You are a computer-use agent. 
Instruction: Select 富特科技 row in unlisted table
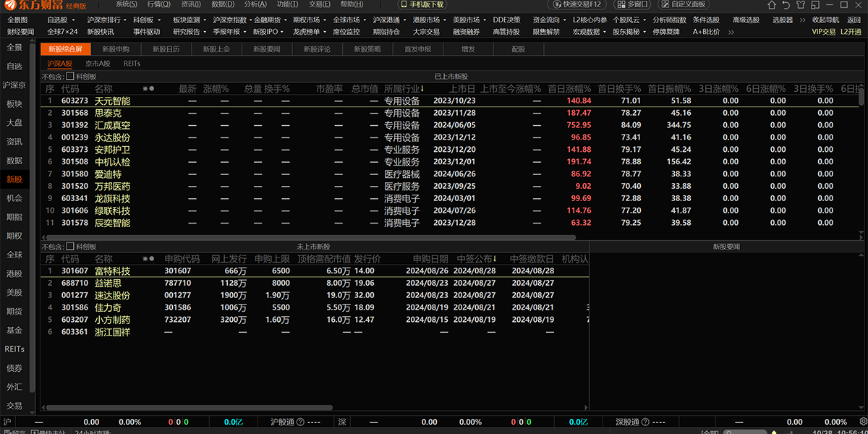click(112, 271)
